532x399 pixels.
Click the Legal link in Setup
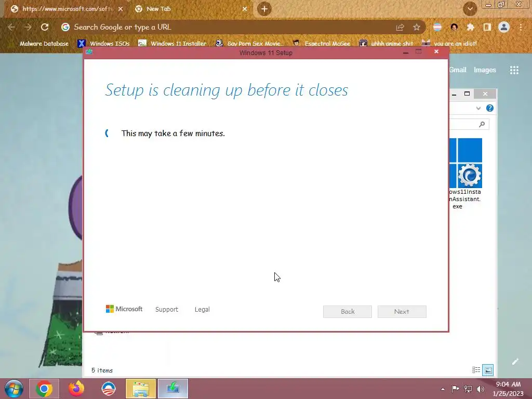point(202,310)
